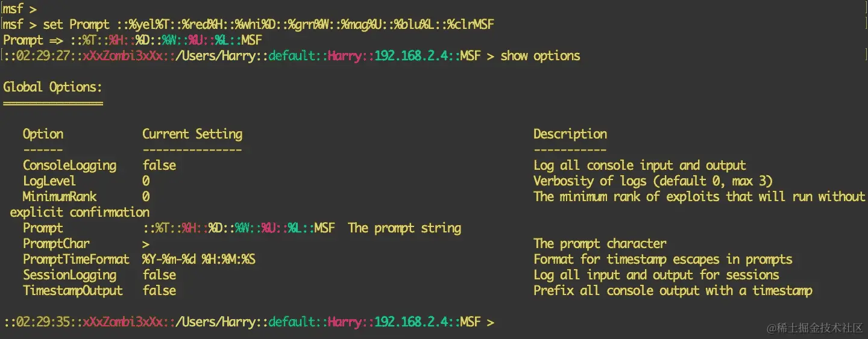Click the 'Current Setting' column header
Image resolution: width=868 pixels, height=339 pixels.
[192, 134]
